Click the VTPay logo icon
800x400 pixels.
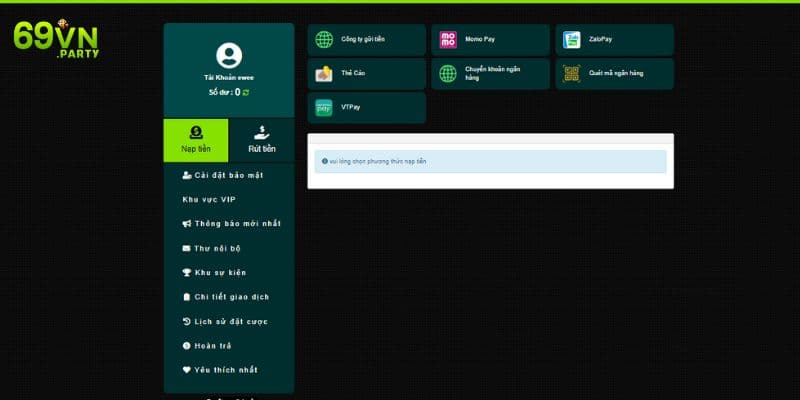coord(324,108)
